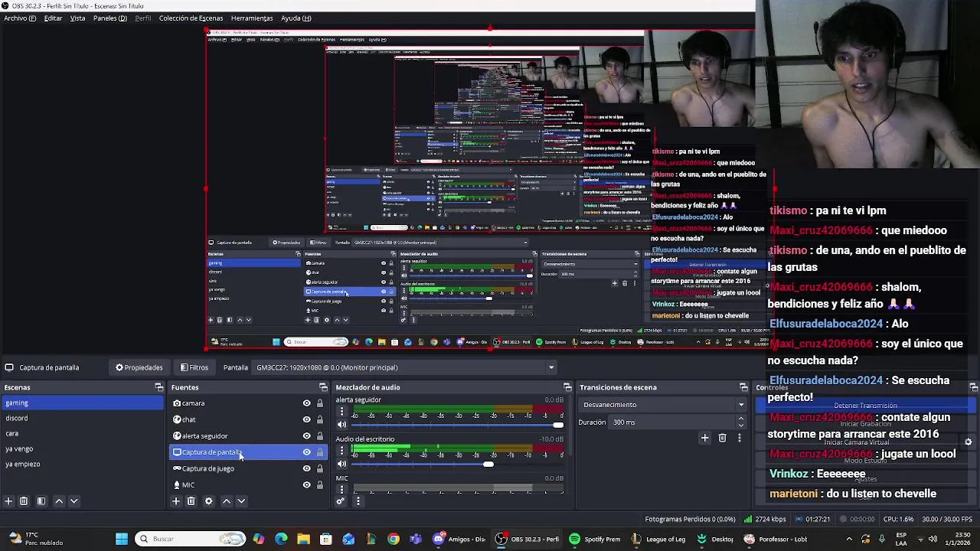Move the selected scene down
Viewport: 980px width, 551px height.
pos(74,501)
